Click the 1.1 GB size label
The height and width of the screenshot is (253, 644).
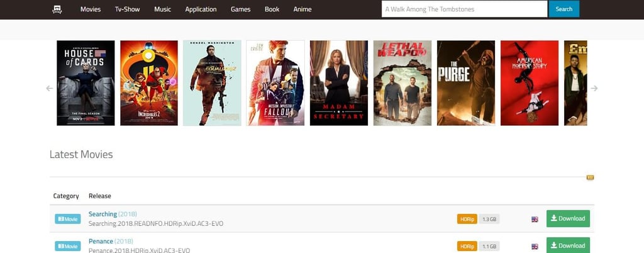[489, 246]
